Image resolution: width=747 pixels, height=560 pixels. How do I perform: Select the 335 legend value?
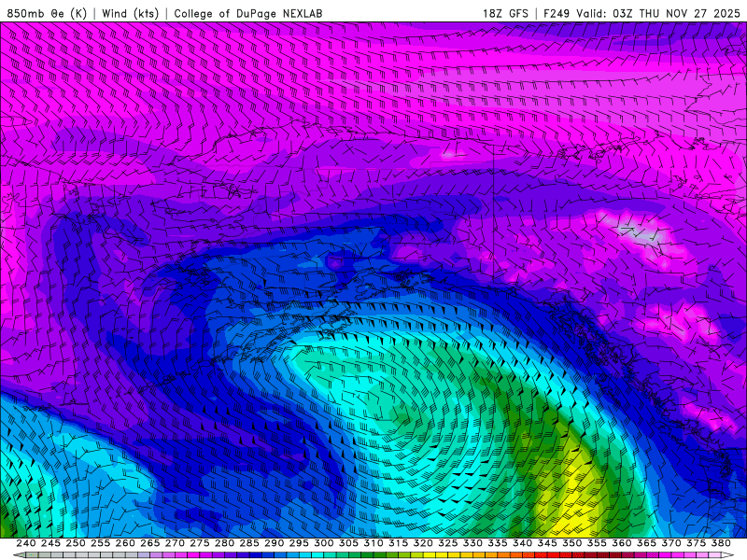[498, 543]
